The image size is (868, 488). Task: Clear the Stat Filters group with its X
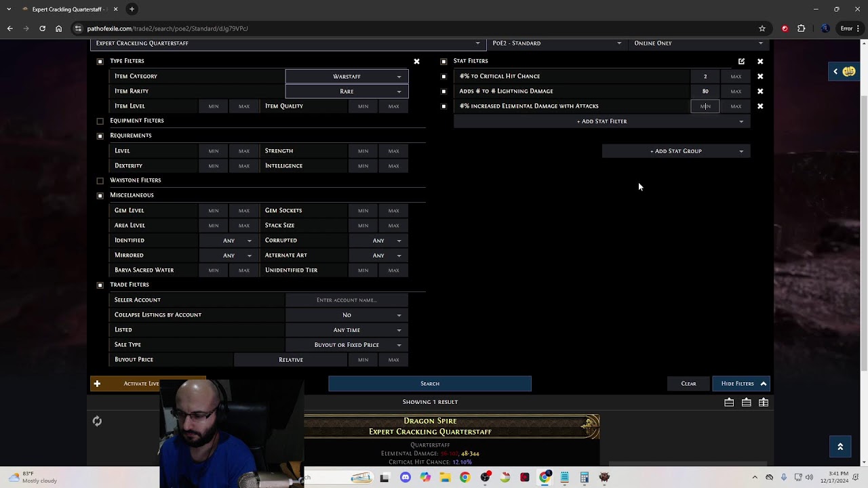point(760,61)
